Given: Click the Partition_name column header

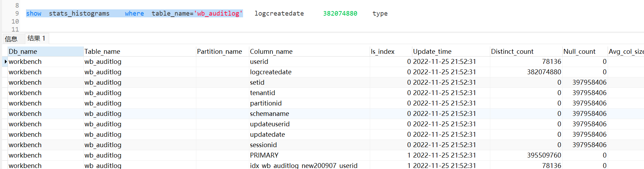Looking at the screenshot, I should coord(219,51).
